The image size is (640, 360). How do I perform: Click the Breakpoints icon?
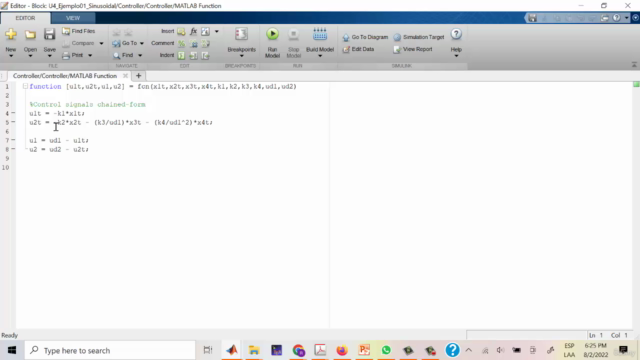tap(241, 34)
